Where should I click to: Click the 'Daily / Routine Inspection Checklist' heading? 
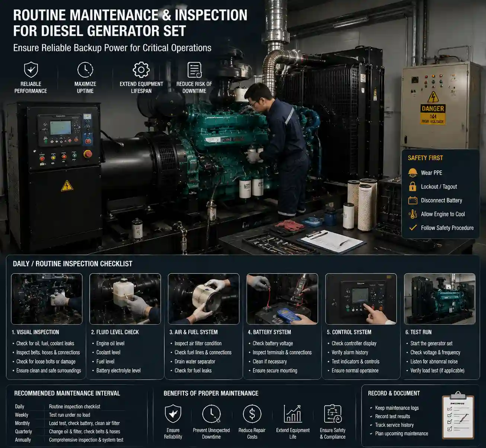click(x=73, y=264)
